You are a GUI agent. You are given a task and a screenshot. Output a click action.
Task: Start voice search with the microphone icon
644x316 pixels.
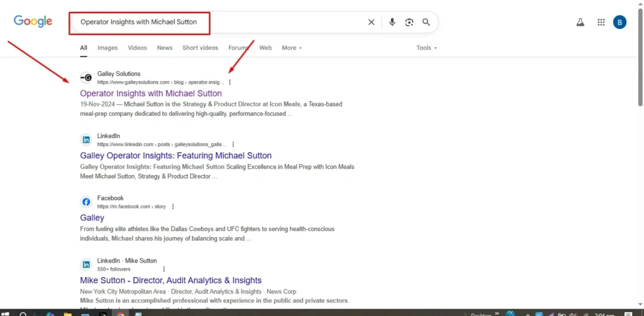point(392,22)
